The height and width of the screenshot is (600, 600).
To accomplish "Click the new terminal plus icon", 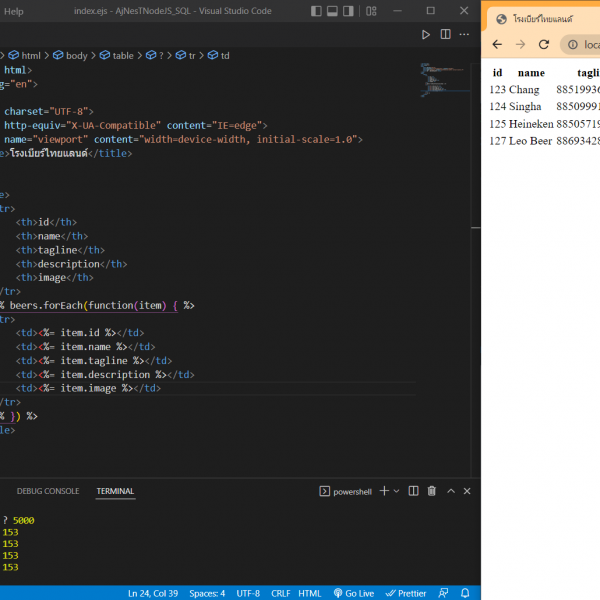I will (x=384, y=491).
